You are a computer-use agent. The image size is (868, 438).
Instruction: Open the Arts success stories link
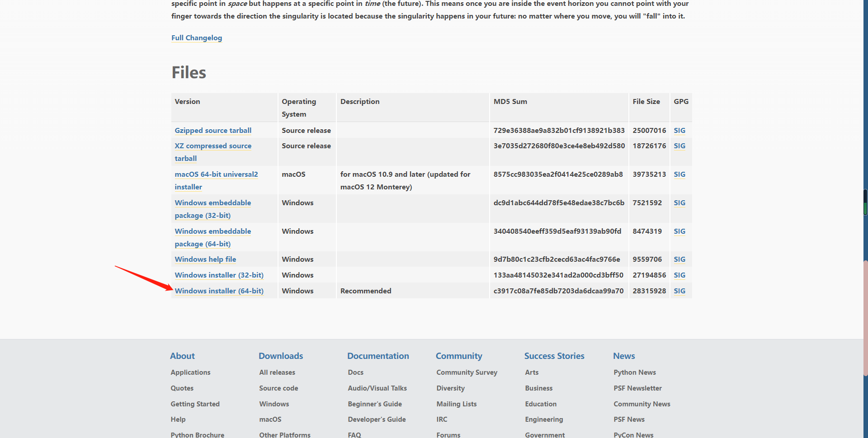[532, 372]
